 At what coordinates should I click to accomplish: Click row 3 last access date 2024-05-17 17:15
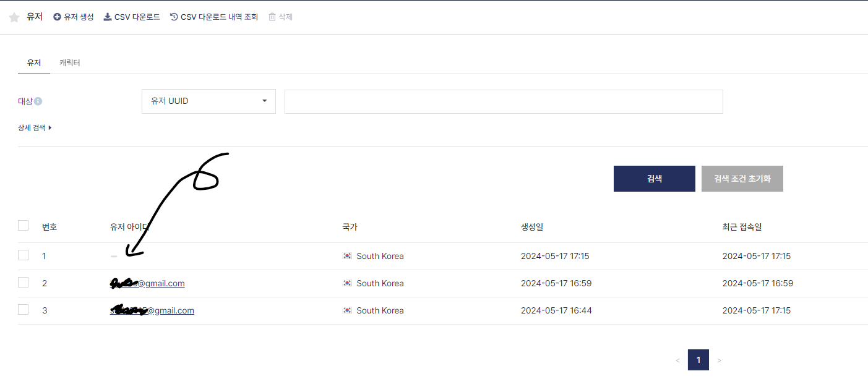pos(757,310)
